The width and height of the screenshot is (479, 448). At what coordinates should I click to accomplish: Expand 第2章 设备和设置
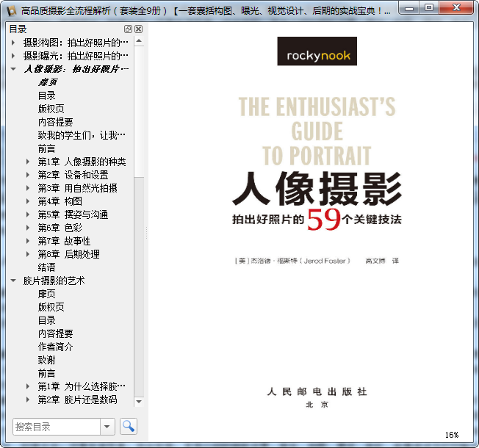click(x=28, y=175)
